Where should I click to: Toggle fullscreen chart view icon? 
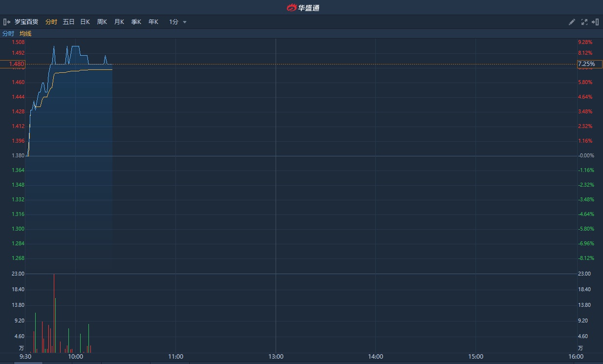[x=584, y=22]
